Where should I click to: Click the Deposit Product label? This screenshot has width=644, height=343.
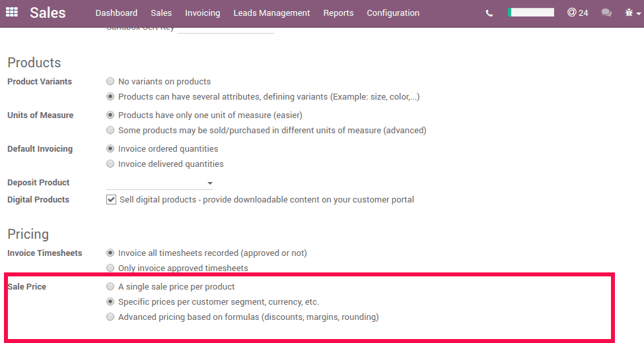(38, 182)
